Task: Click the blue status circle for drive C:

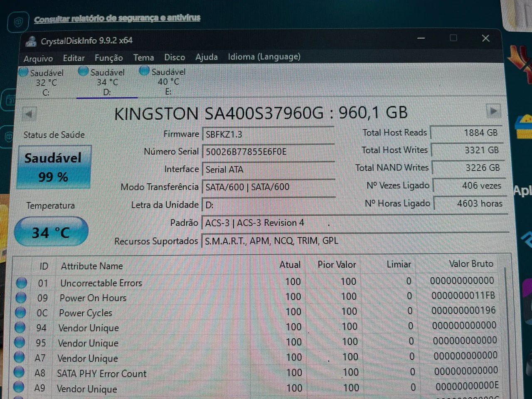Action: click(x=24, y=72)
